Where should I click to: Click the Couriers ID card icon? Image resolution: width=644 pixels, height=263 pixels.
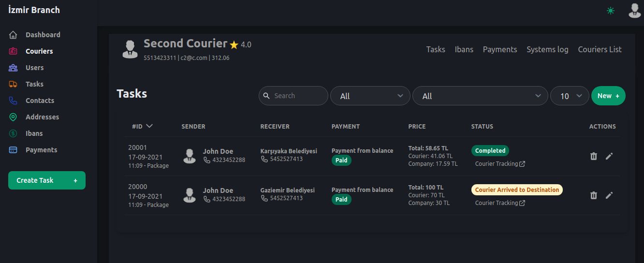click(x=13, y=51)
